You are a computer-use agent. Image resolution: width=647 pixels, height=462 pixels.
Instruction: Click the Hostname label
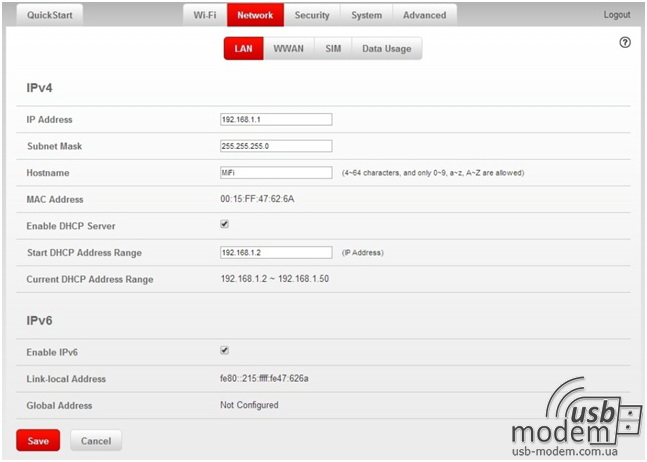tap(48, 173)
